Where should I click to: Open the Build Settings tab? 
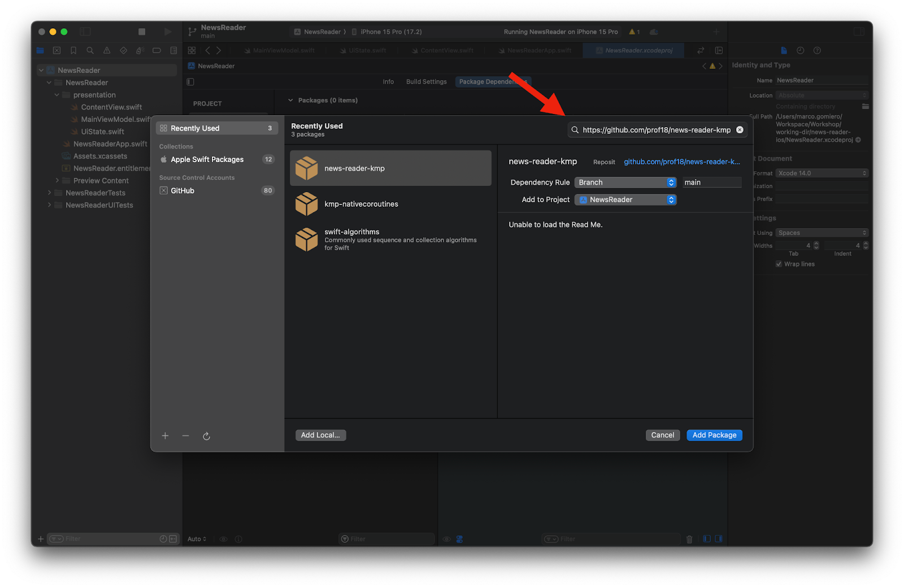coord(427,82)
